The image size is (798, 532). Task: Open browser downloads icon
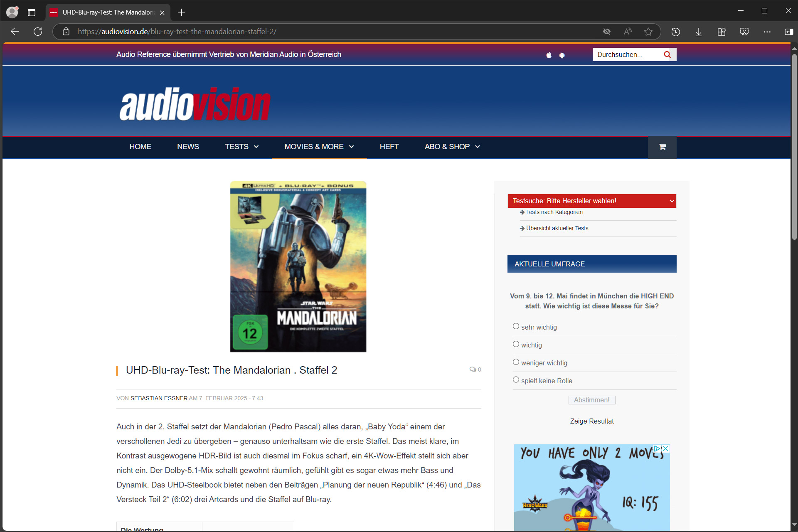(x=698, y=32)
